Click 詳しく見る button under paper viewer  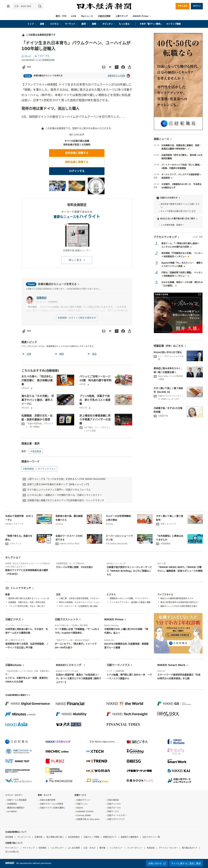pyautogui.click(x=77, y=260)
